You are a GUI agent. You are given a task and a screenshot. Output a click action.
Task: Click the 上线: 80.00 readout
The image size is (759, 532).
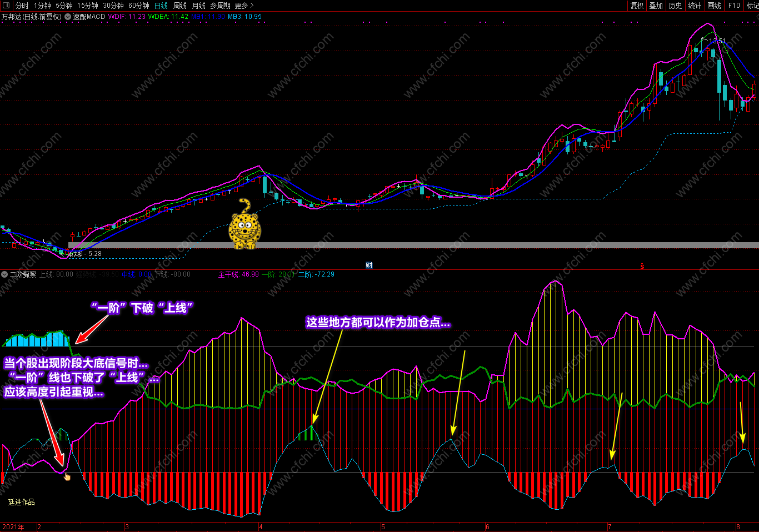click(56, 274)
